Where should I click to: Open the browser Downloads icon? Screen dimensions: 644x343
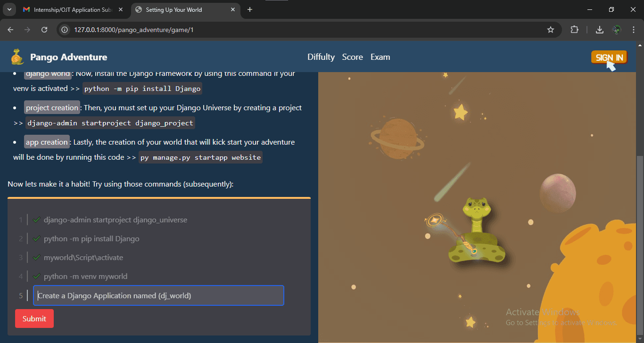pos(599,30)
